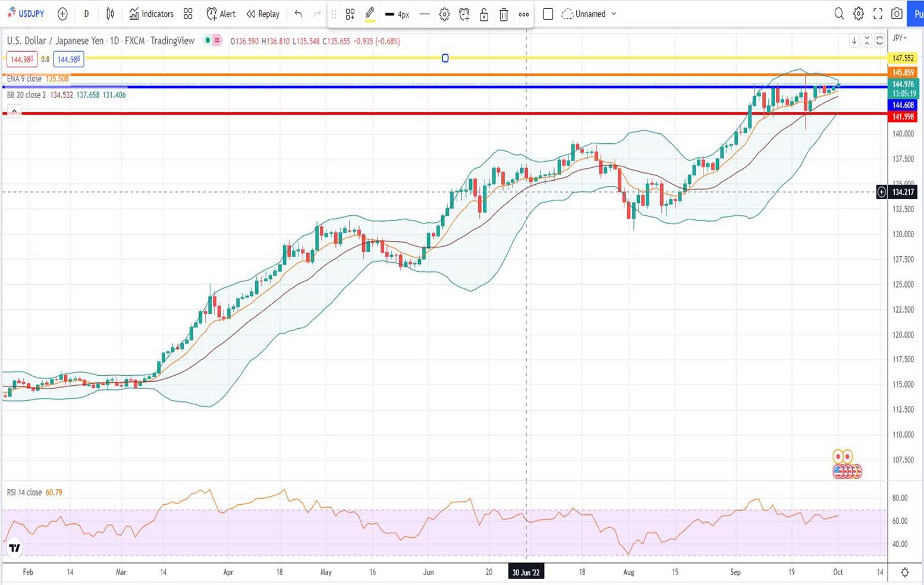Viewport: 924px width, 585px height.
Task: Expand the JPY currency dropdown
Action: [900, 38]
